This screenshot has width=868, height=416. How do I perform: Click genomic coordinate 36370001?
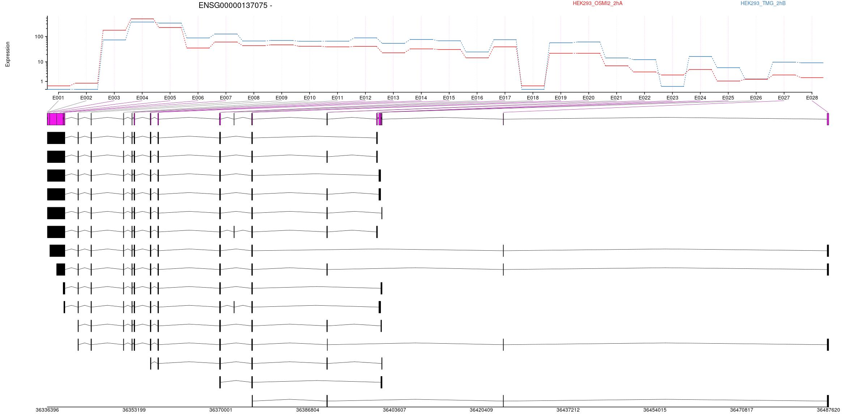coord(221,410)
